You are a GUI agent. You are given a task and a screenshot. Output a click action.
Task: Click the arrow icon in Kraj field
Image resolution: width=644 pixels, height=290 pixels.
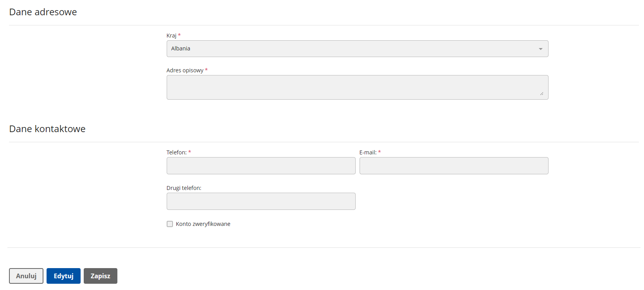coord(540,49)
